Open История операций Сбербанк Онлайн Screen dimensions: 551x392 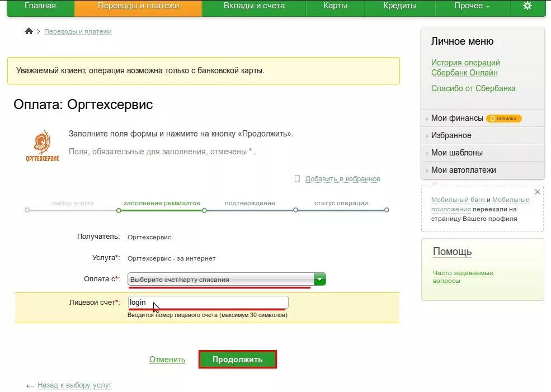465,68
